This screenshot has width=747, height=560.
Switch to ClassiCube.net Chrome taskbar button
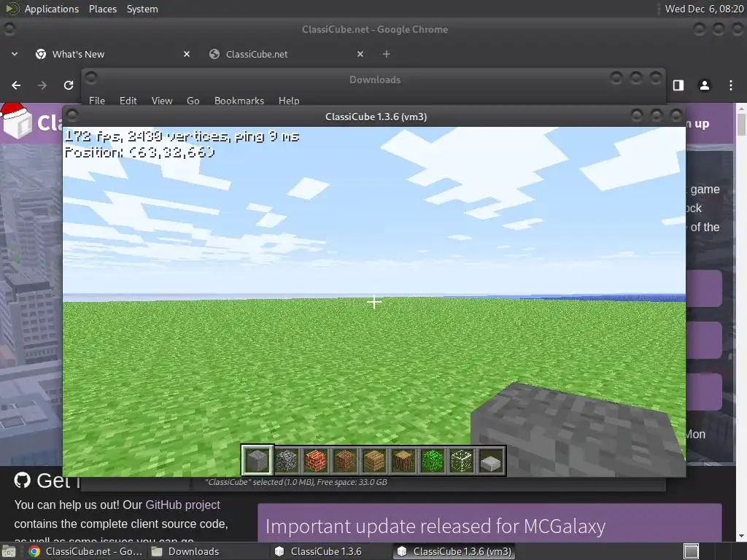[87, 551]
